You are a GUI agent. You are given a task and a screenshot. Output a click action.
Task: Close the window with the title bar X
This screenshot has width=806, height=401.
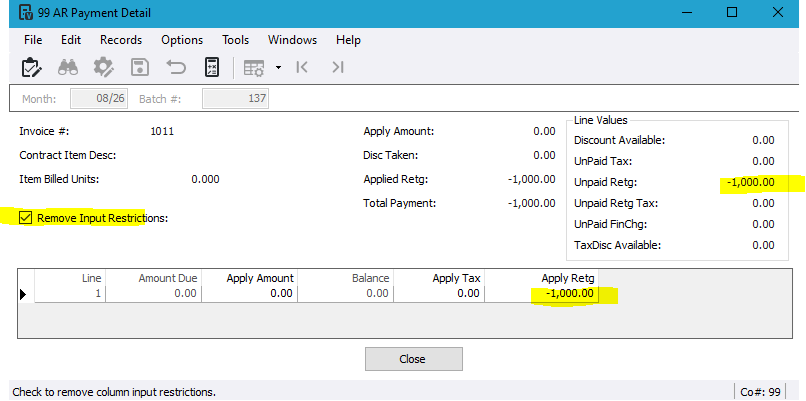pyautogui.click(x=778, y=12)
